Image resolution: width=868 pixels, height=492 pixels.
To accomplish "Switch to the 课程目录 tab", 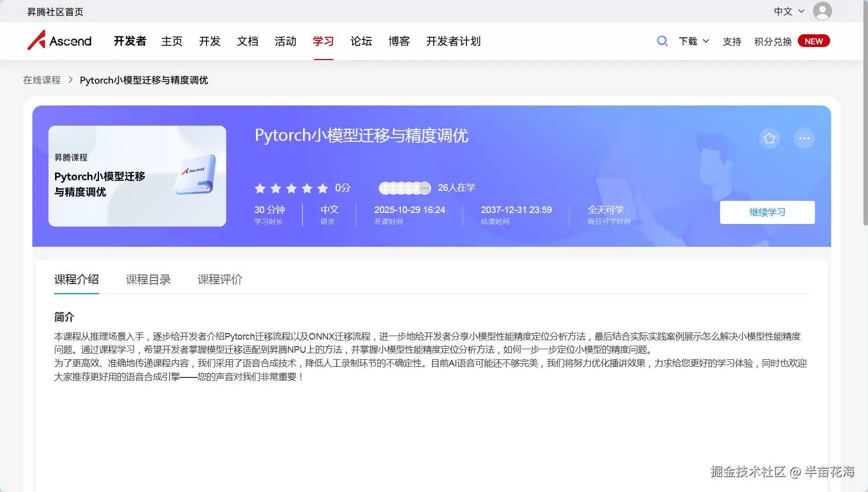I will coord(148,279).
